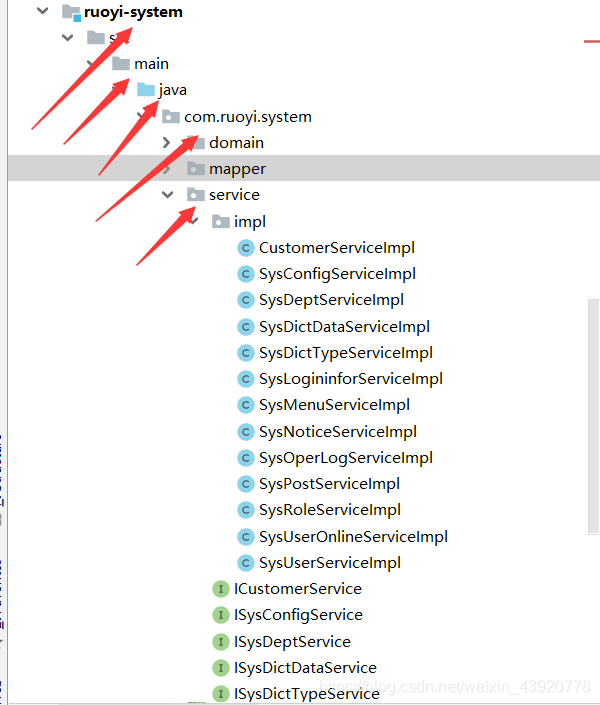
Task: Click the service package folder icon
Action: pyautogui.click(x=196, y=195)
